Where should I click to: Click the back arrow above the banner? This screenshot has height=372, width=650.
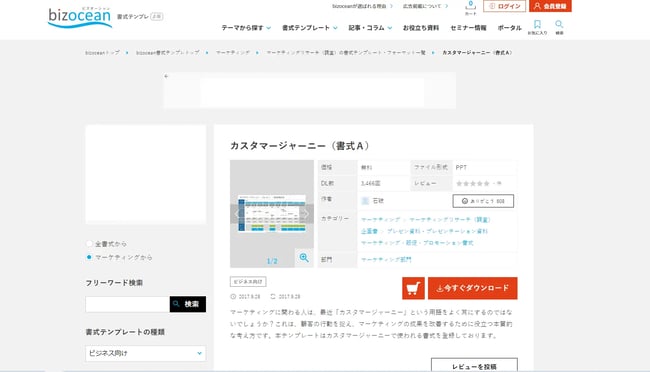(x=166, y=76)
